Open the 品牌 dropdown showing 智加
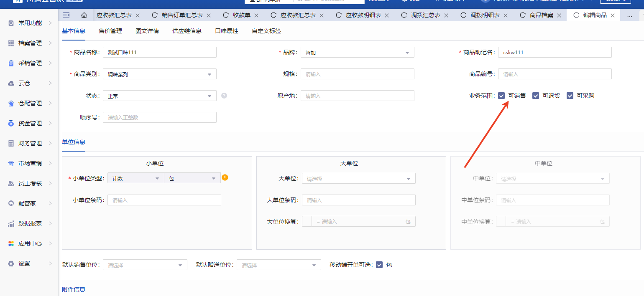644x296 pixels. pos(357,52)
